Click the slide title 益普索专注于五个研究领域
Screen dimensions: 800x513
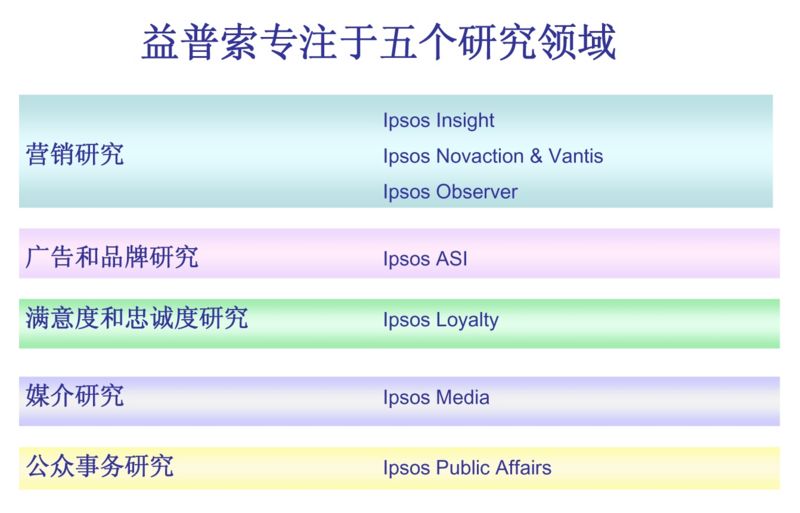pos(377,44)
